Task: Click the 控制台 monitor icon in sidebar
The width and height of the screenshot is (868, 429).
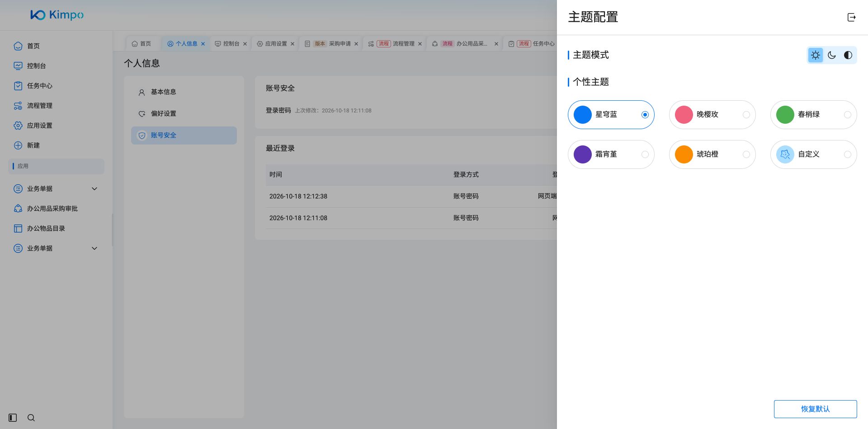Action: [18, 66]
